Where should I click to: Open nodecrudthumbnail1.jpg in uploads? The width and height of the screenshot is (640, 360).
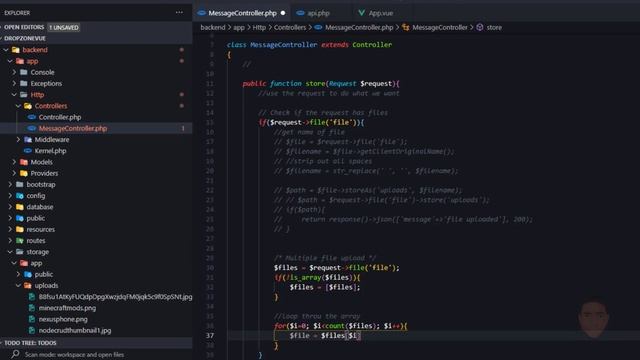75,330
